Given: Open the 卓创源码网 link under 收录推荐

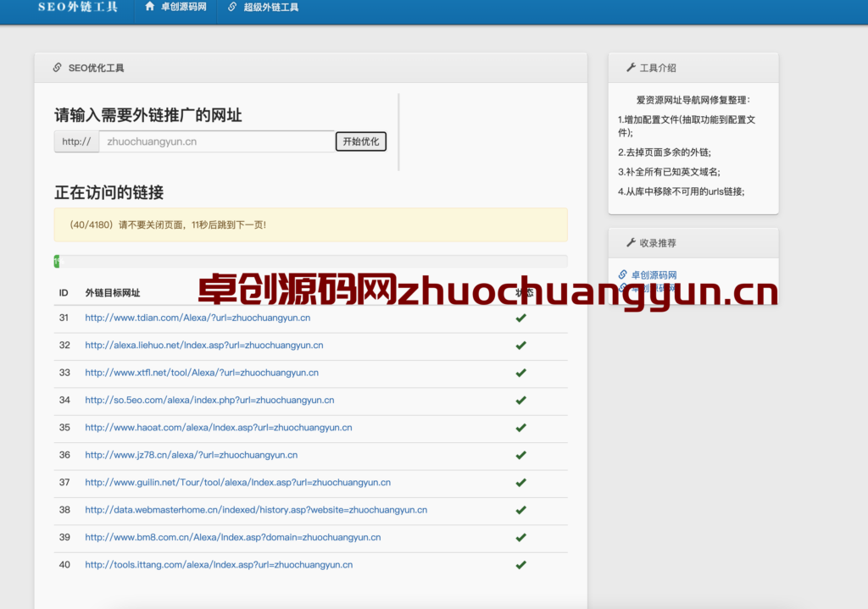Looking at the screenshot, I should coord(654,275).
